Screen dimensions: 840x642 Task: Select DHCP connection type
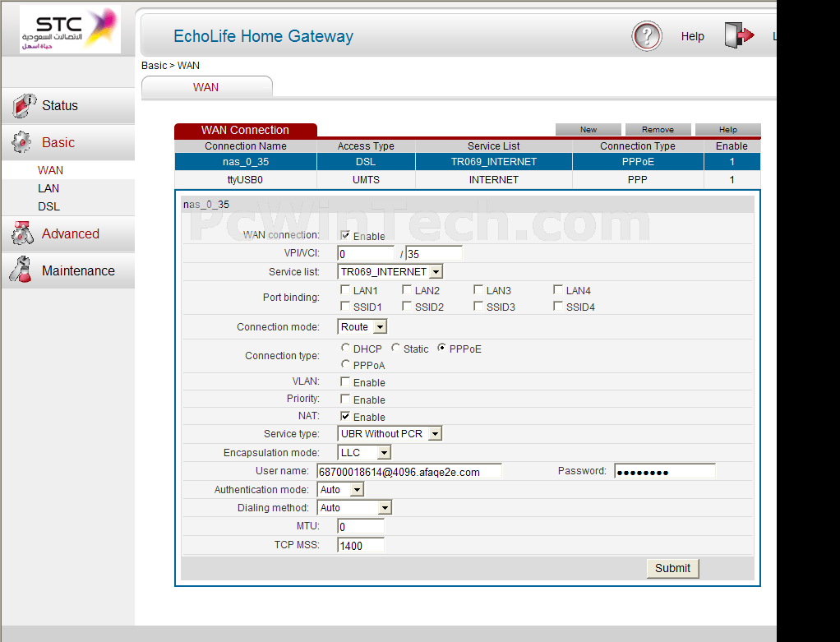tap(345, 348)
